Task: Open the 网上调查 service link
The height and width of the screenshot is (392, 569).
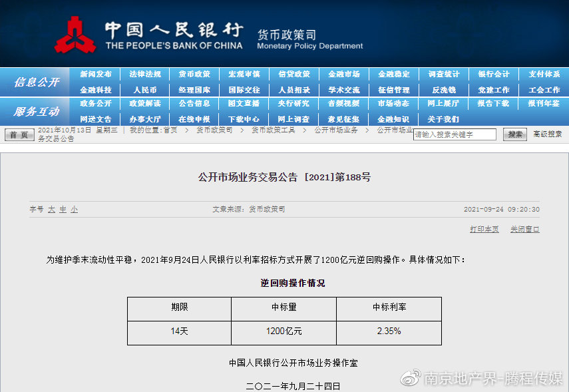Action: pyautogui.click(x=293, y=119)
